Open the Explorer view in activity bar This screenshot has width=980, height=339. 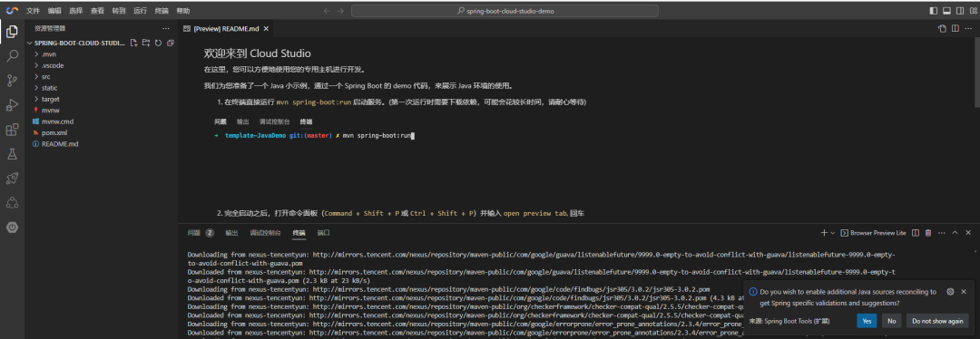pos(12,32)
